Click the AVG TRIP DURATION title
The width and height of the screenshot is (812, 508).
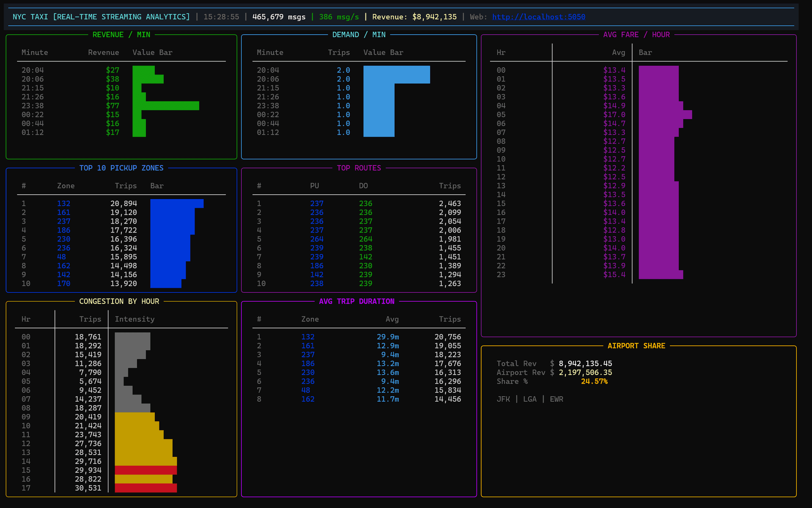pos(357,301)
